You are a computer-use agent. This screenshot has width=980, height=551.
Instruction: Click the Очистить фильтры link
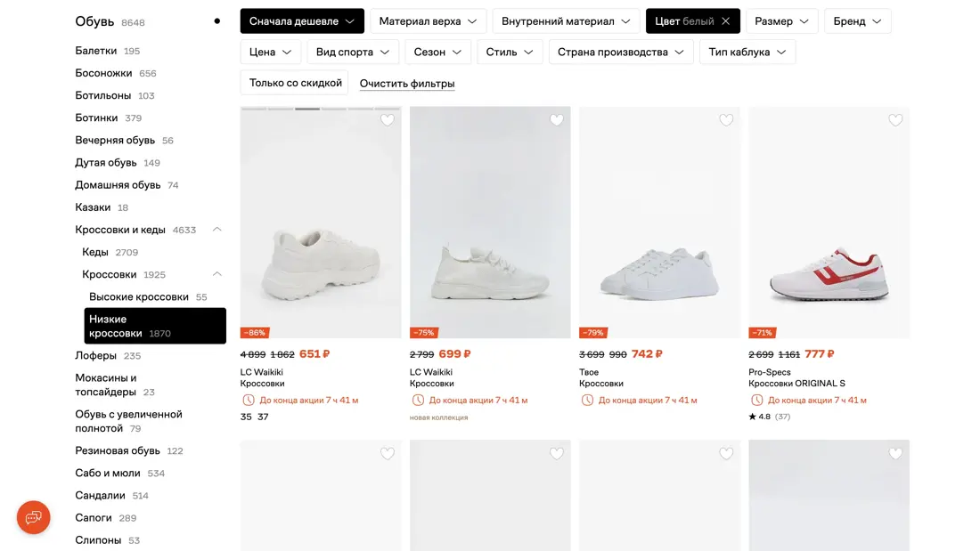click(x=407, y=83)
